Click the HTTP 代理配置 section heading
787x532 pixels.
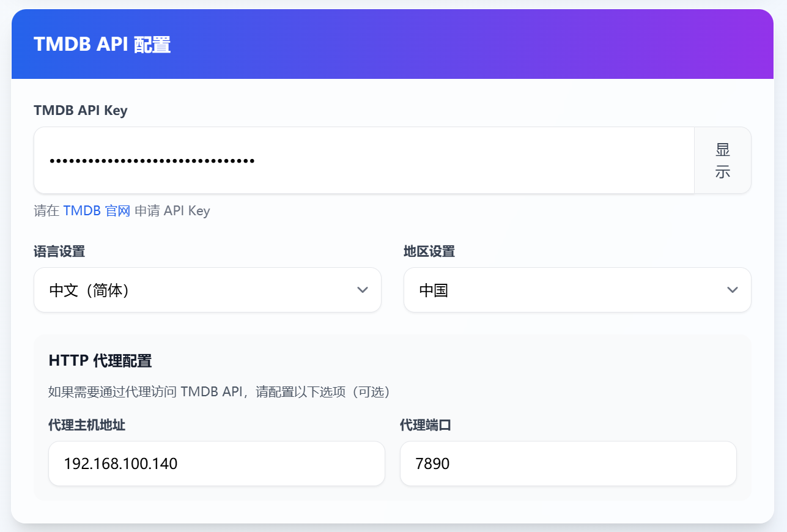click(x=100, y=361)
